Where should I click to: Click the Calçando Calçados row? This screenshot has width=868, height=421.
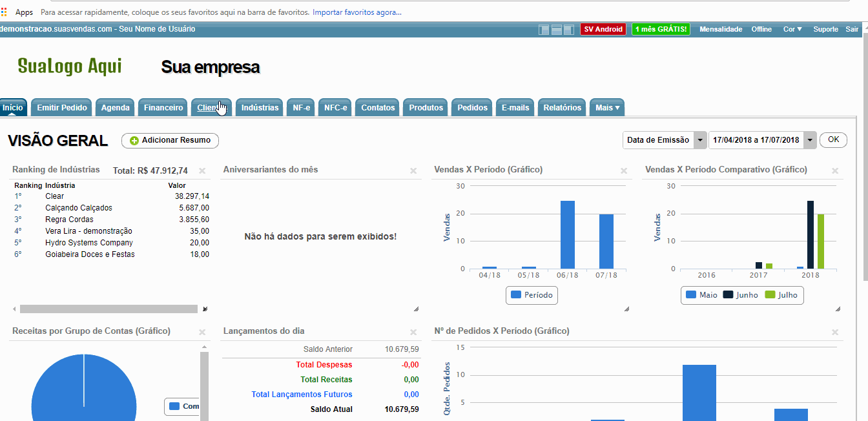click(x=112, y=208)
